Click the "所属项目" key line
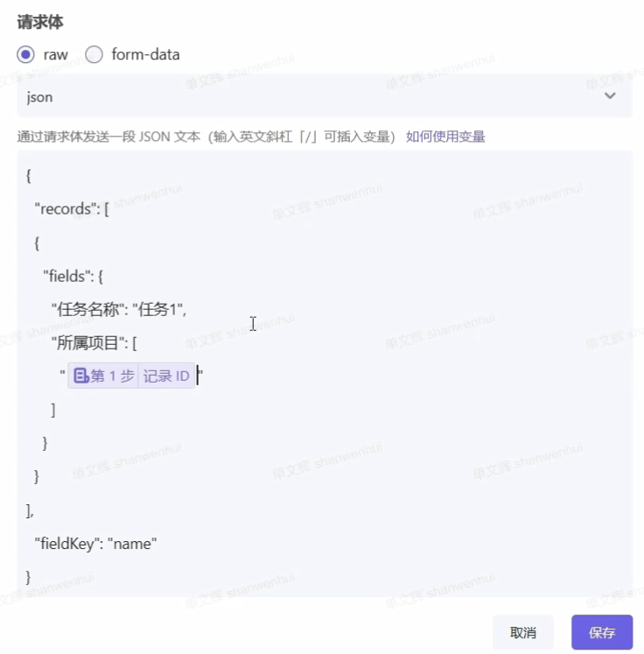Image resolution: width=644 pixels, height=654 pixels. pyautogui.click(x=94, y=343)
